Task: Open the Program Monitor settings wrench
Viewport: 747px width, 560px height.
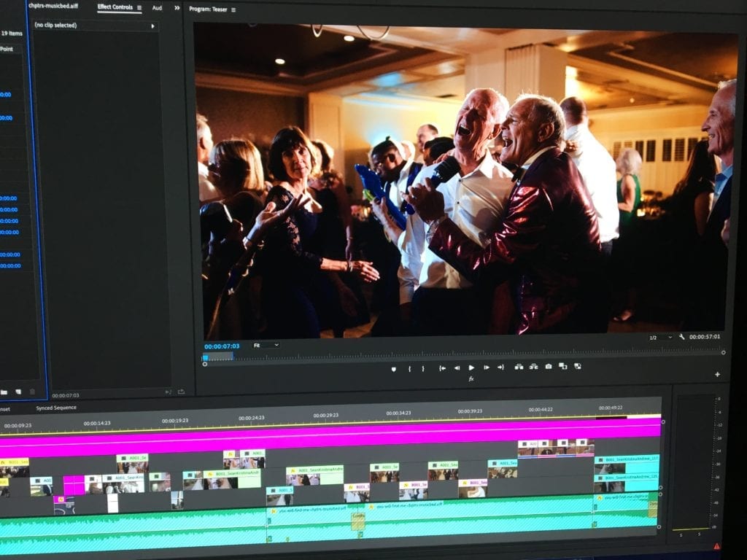Action: tap(682, 337)
